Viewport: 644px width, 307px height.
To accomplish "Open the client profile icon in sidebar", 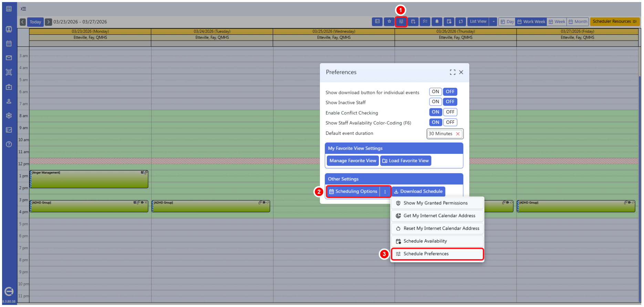I will point(9,29).
